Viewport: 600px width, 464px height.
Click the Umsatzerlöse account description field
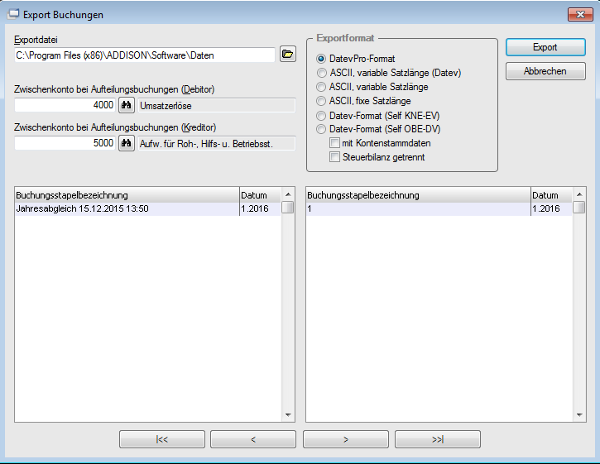217,106
